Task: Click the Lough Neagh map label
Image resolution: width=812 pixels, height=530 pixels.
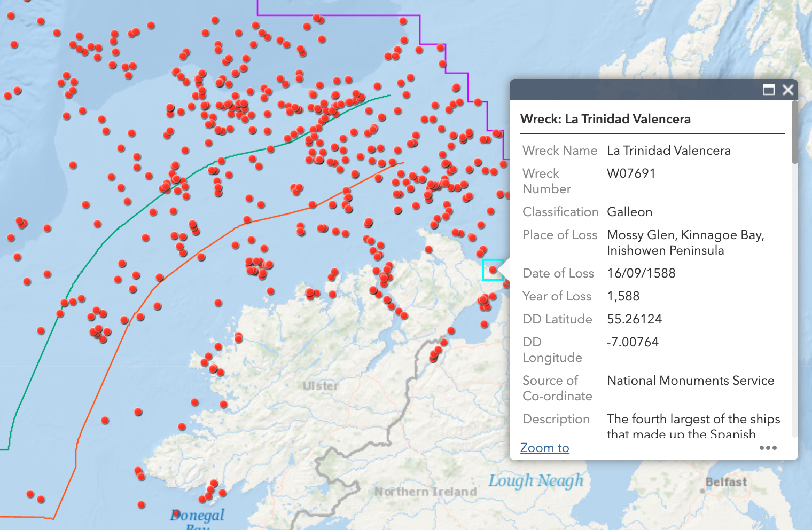Action: click(x=535, y=480)
